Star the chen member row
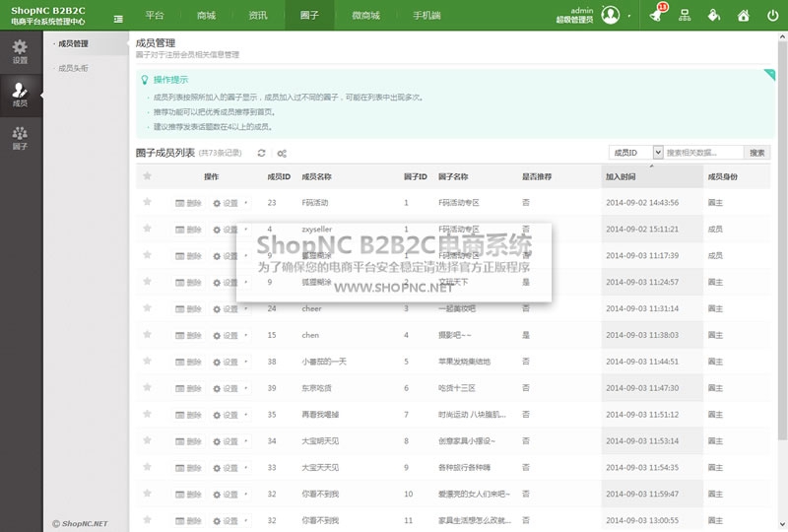 147,334
